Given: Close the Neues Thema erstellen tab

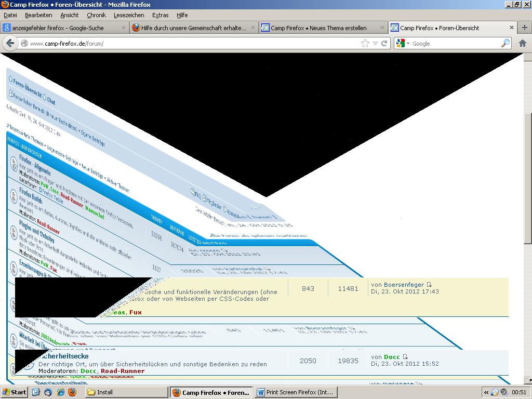Looking at the screenshot, I should click(382, 28).
